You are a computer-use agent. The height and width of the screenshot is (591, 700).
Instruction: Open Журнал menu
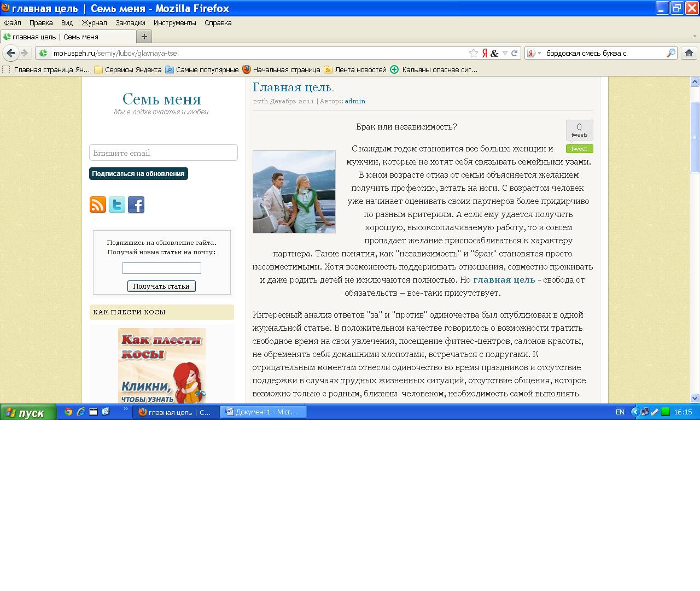coord(95,23)
